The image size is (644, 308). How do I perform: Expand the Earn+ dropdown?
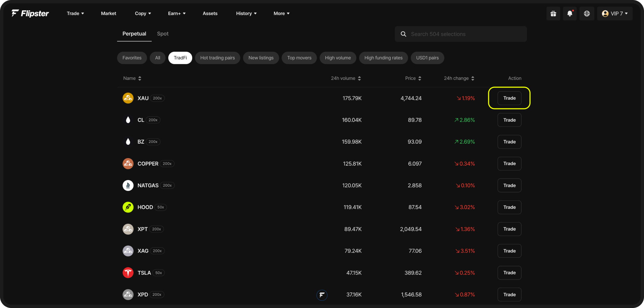click(x=177, y=14)
